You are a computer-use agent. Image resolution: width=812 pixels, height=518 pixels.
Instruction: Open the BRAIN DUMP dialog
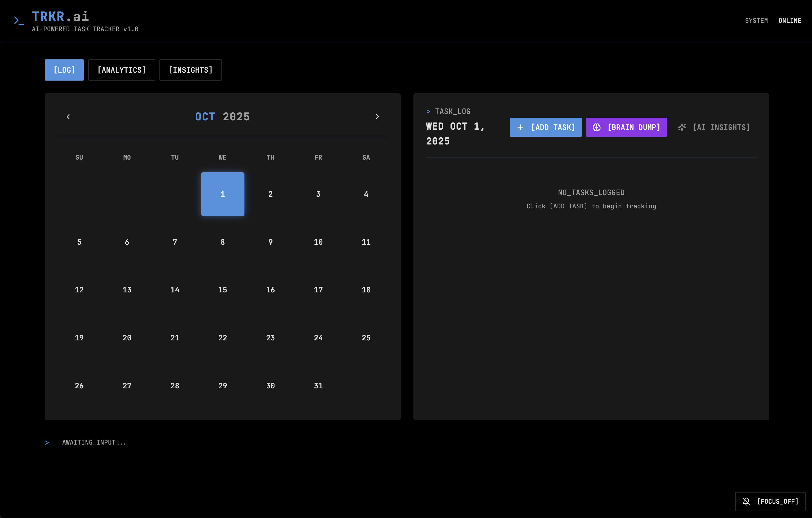[x=626, y=127]
